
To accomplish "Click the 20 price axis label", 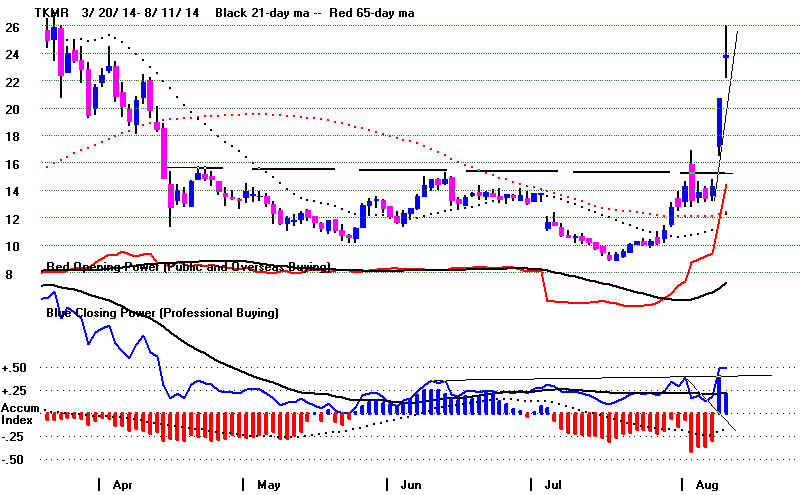I will 13,109.
